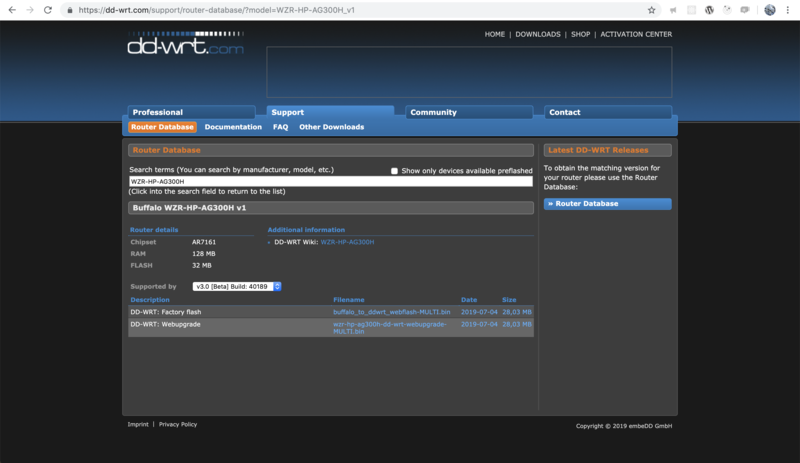Viewport: 800px width, 463px height.
Task: Open the SHOP link in top navigation
Action: [580, 34]
